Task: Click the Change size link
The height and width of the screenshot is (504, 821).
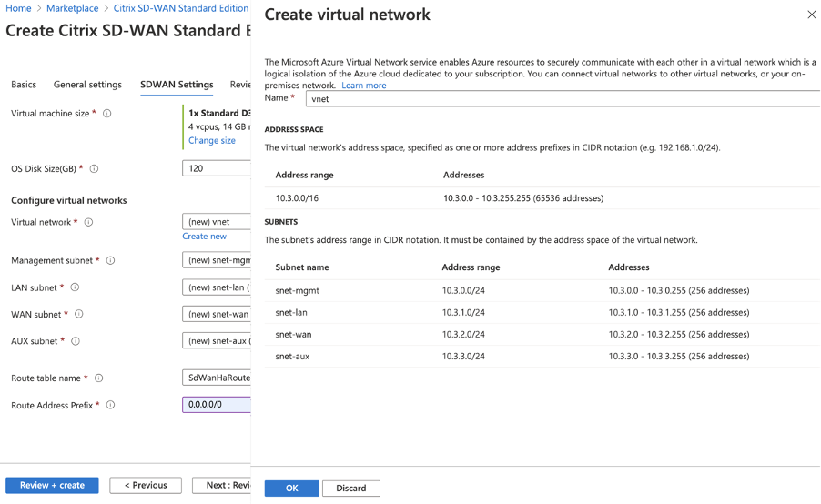Action: [x=211, y=140]
